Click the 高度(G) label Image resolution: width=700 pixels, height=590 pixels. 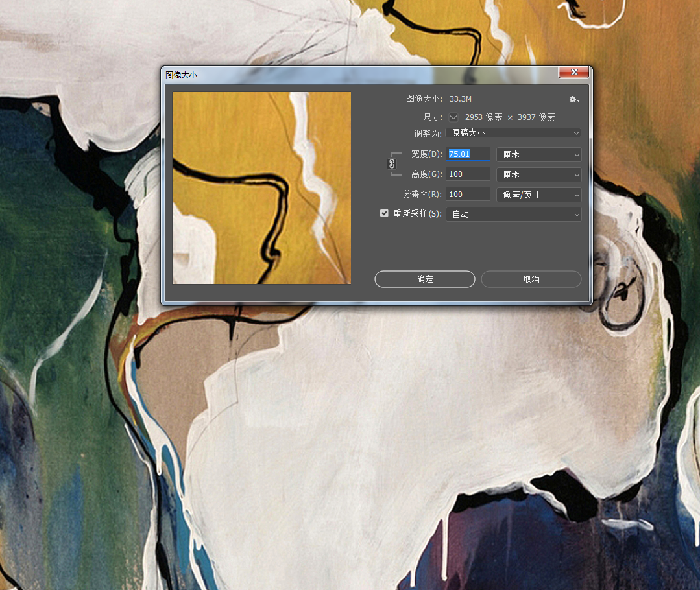426,174
